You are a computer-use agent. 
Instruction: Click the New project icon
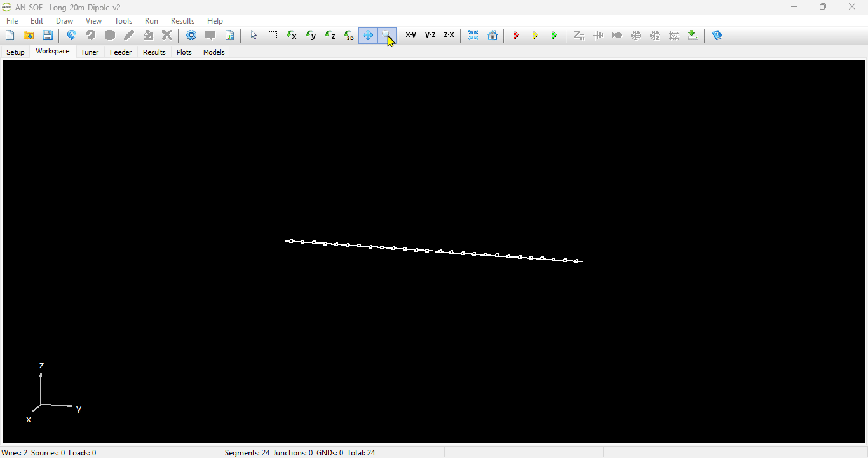pyautogui.click(x=10, y=36)
